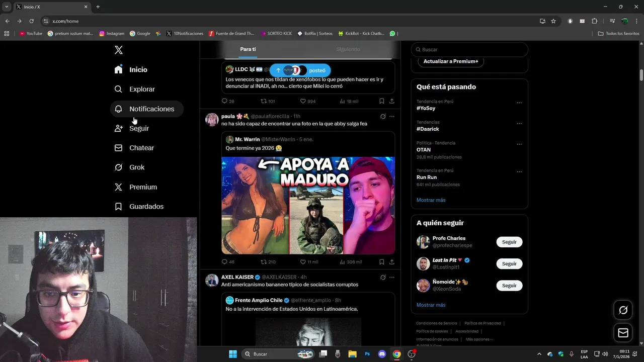Open Condiciones de Servicio link

click(x=436, y=323)
